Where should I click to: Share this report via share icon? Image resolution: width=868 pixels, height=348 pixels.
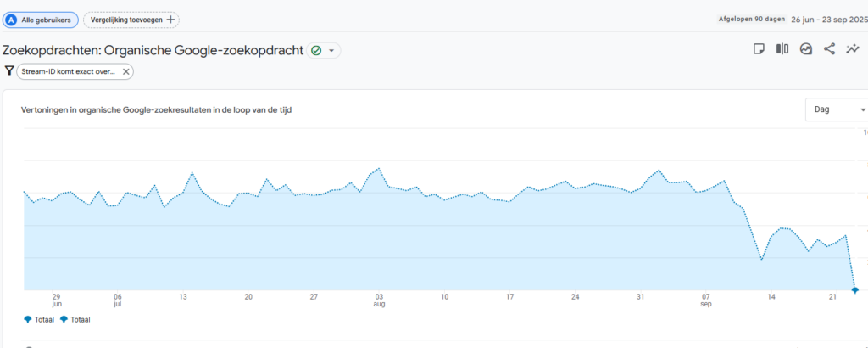click(x=829, y=50)
